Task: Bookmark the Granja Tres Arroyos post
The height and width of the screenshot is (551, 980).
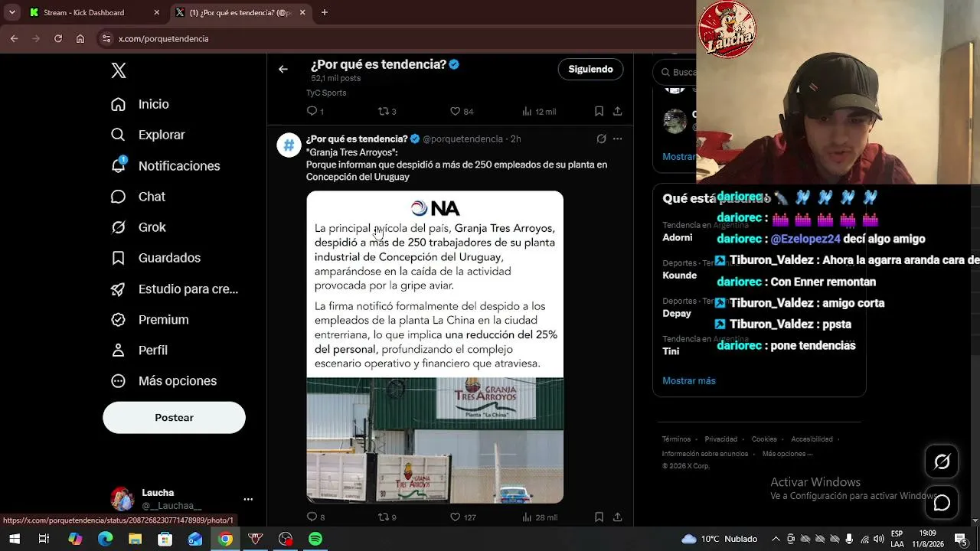Action: 599,517
